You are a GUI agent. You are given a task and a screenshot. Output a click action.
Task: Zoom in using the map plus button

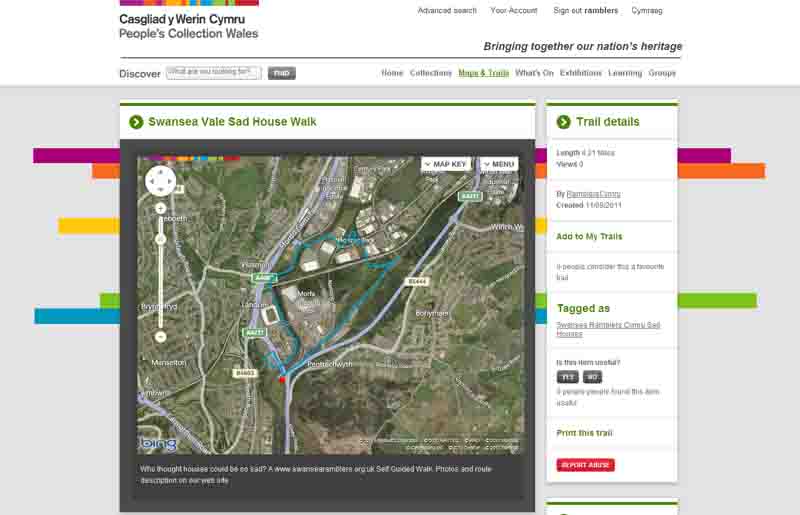160,208
